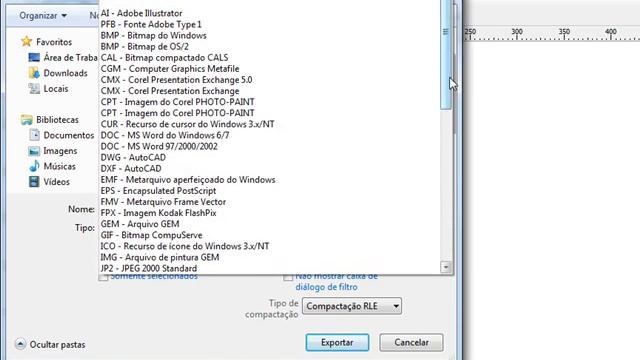
Task: Open Imagens library
Action: (53, 151)
